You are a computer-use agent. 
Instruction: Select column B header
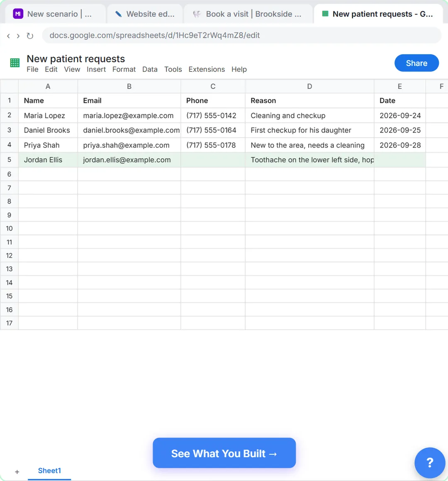point(129,87)
